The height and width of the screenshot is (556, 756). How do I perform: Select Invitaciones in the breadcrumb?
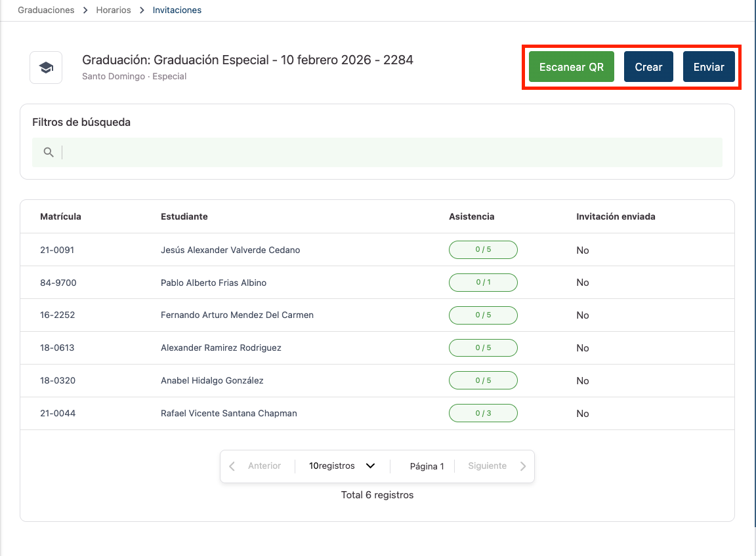[177, 10]
